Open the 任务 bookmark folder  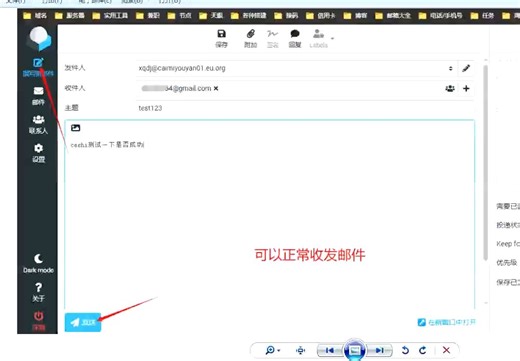tap(482, 16)
